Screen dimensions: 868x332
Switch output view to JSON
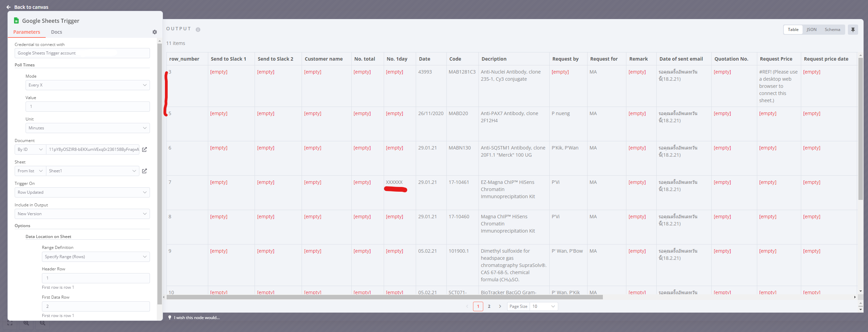(x=811, y=30)
